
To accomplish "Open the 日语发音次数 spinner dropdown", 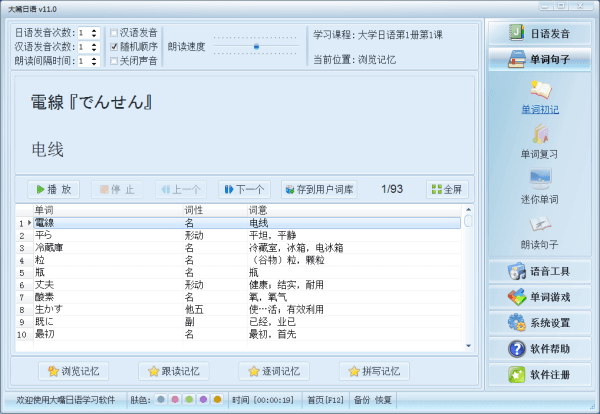I will [x=96, y=33].
